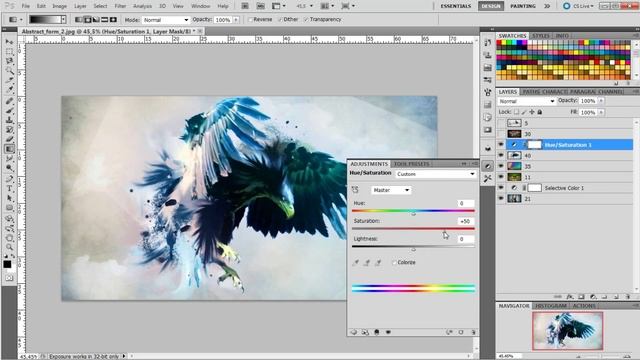Click the Saturation slider track

coord(413,229)
